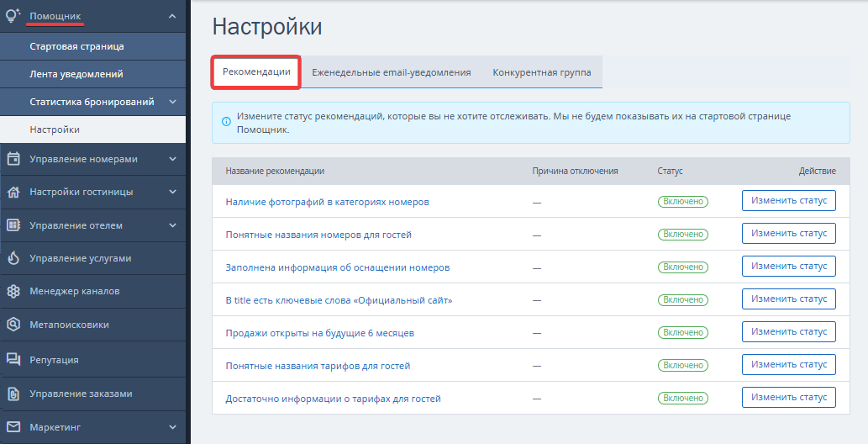
Task: Click the Название рекомендации column header
Action: [x=275, y=171]
